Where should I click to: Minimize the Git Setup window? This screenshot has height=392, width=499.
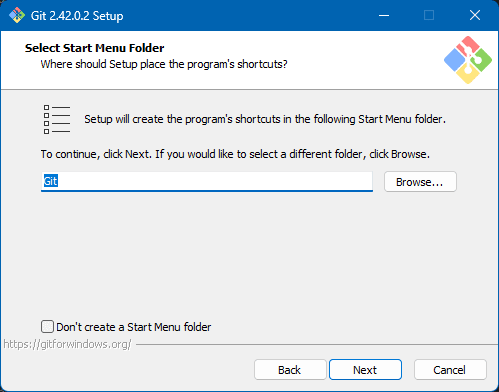click(384, 15)
